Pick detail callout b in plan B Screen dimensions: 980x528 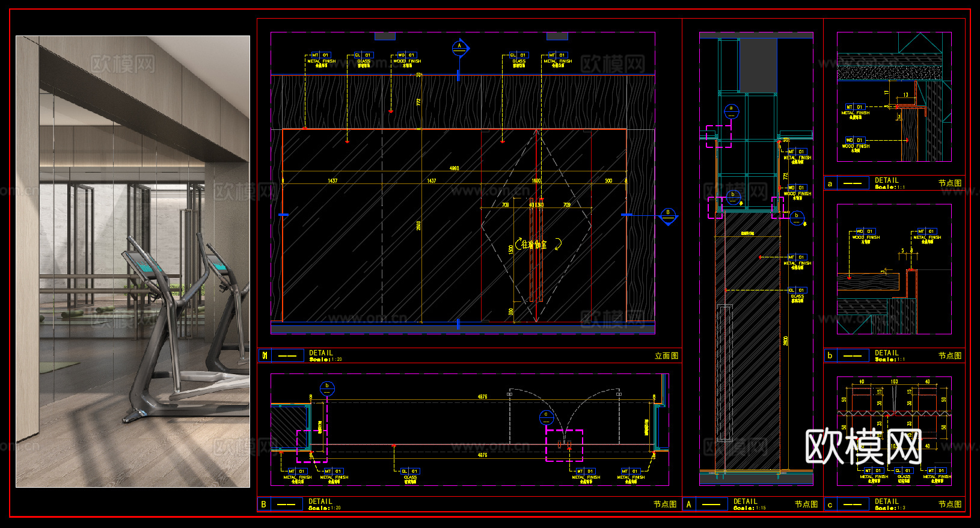327,388
